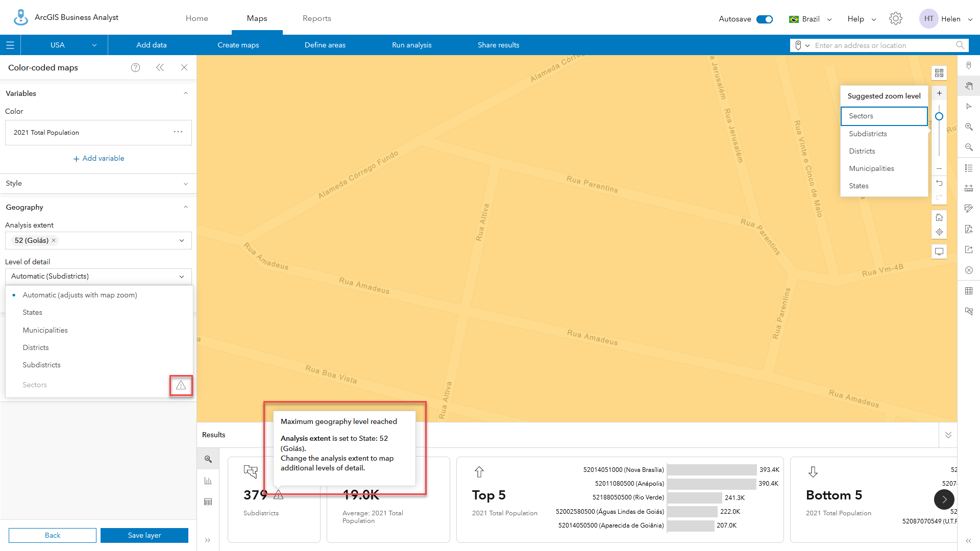The height and width of the screenshot is (551, 980).
Task: Choose Municipalities under Level of detail
Action: point(45,330)
